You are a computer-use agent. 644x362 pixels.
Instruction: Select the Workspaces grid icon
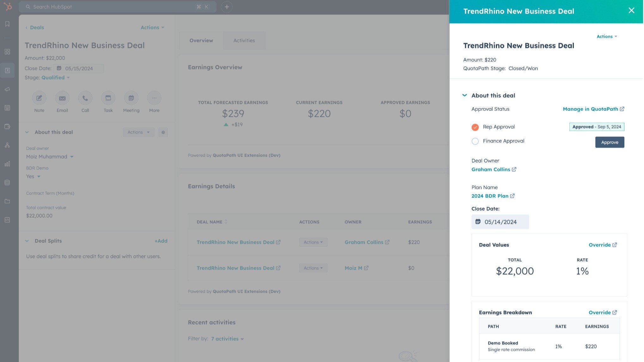pyautogui.click(x=7, y=51)
